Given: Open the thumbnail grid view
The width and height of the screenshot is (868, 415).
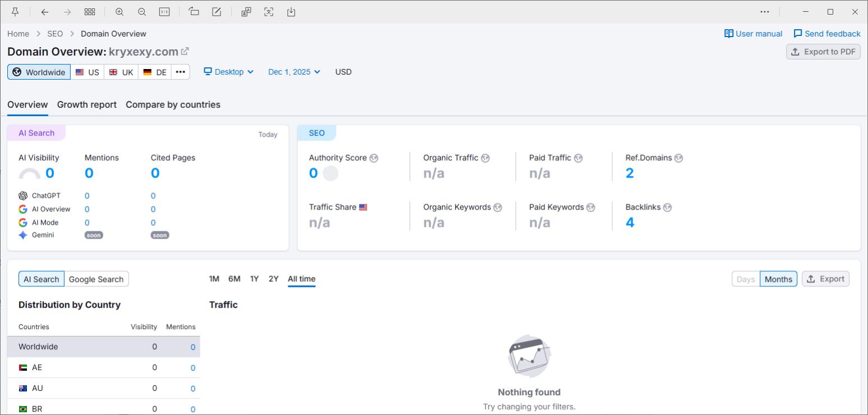Looking at the screenshot, I should tap(90, 12).
